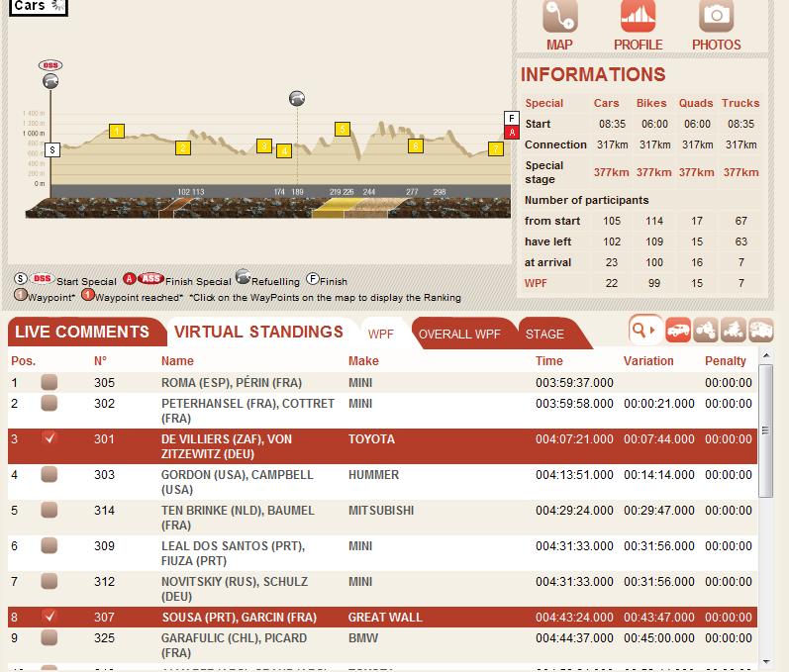Select the WPF sub-tab

pos(381,334)
